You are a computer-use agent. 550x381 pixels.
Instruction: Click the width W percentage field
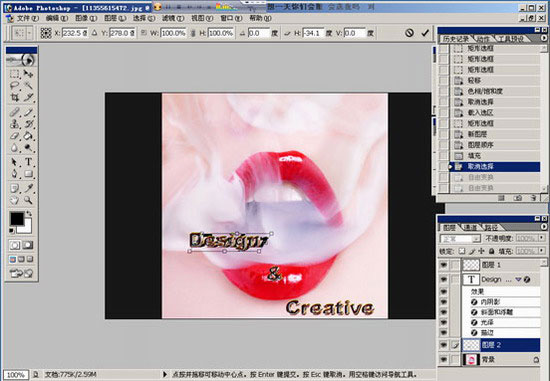173,33
